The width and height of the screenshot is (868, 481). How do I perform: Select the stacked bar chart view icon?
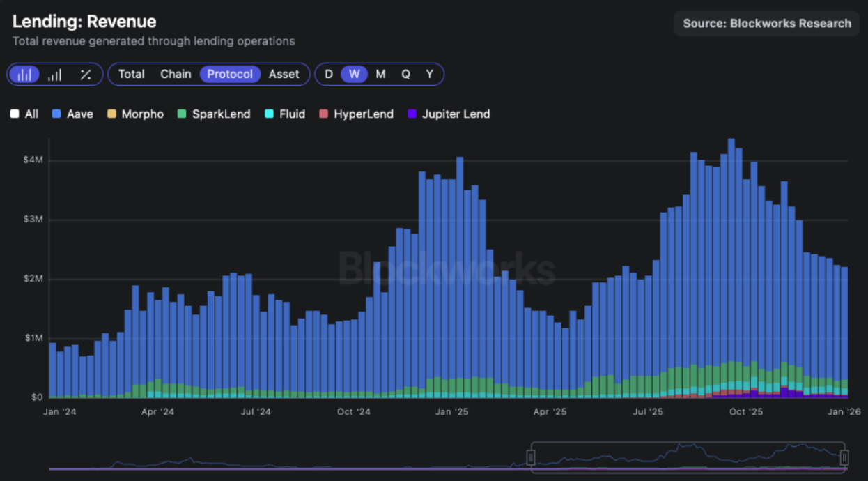pyautogui.click(x=24, y=75)
